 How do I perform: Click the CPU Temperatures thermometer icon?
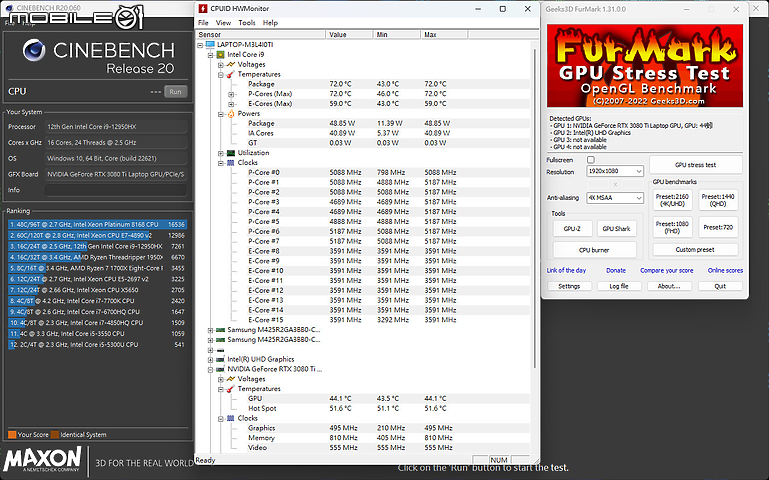click(231, 75)
